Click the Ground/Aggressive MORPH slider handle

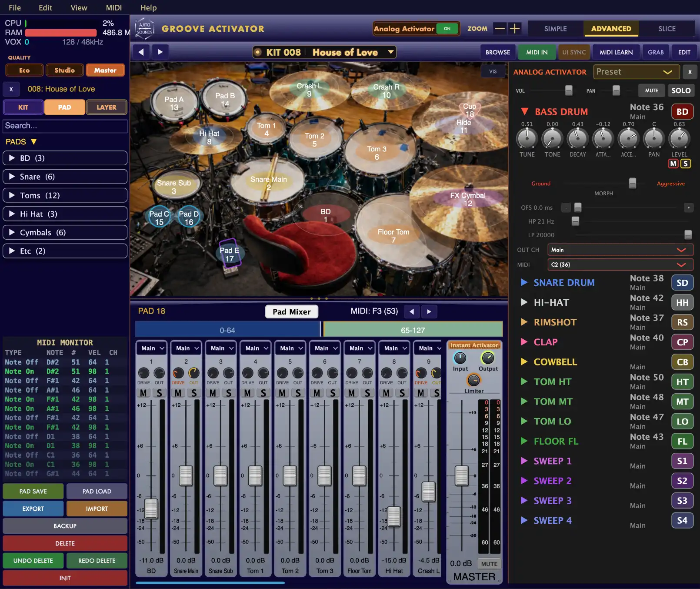point(633,184)
